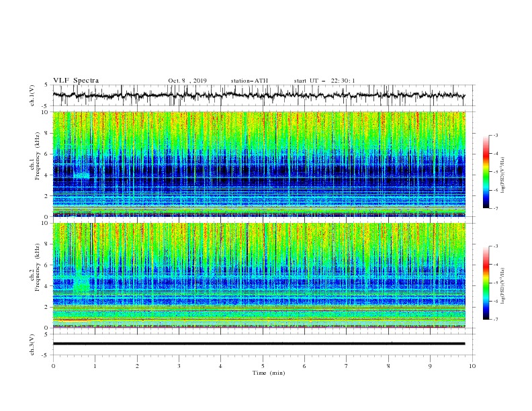Click the ch.1 frequency tick label "8"

pos(48,133)
